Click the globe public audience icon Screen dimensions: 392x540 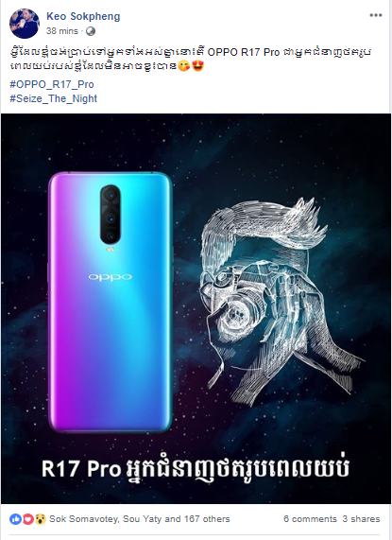click(x=91, y=31)
